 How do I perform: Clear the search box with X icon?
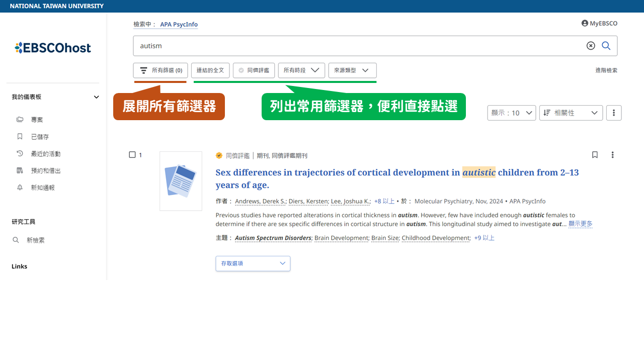(591, 46)
